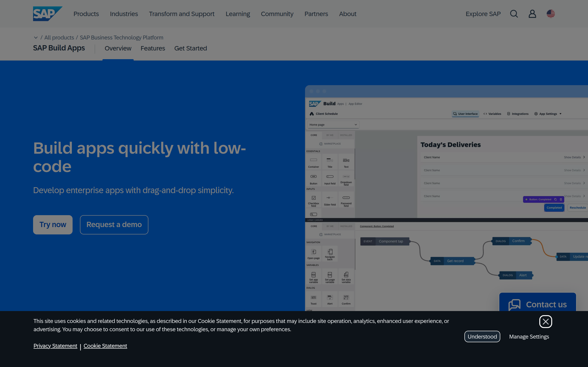Open the Home page dropdown in the editor
Image resolution: width=588 pixels, height=367 pixels.
(x=333, y=124)
